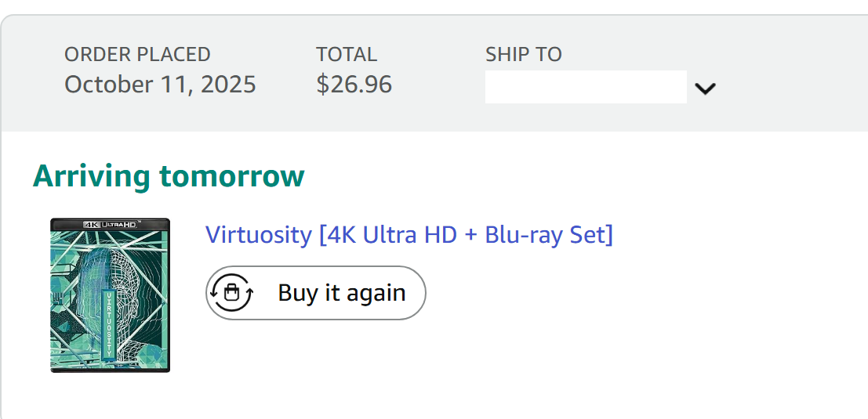
Task: Expand the Ship To chevron arrow
Action: click(x=705, y=88)
